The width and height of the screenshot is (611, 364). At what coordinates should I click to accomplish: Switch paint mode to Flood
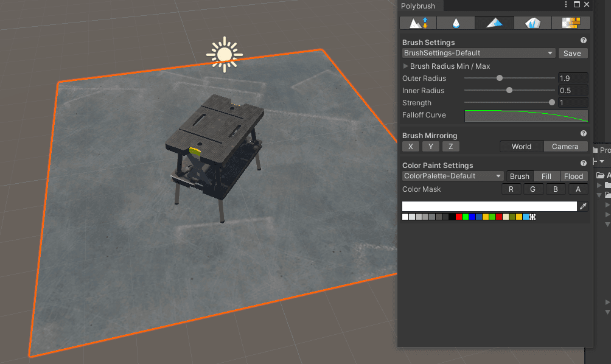tap(574, 176)
